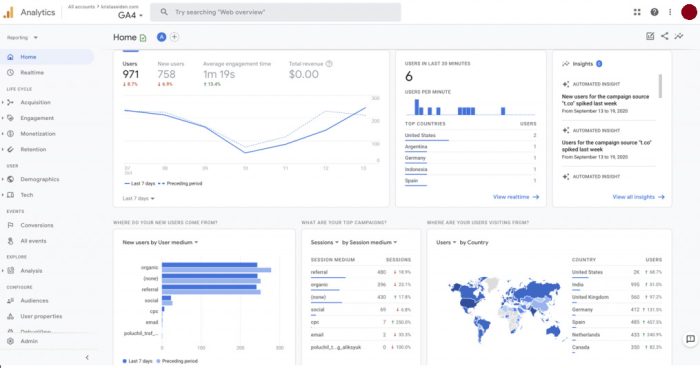Click the customize report pencil icon

650,36
